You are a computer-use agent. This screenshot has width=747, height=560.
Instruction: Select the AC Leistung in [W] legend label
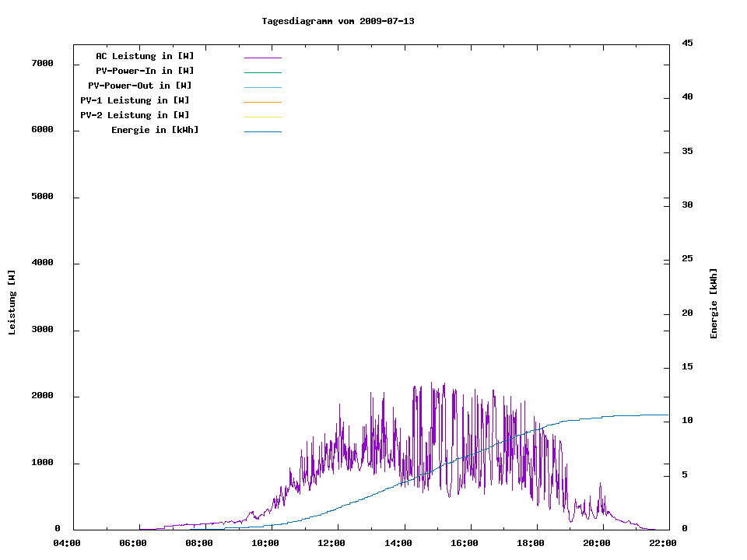145,56
